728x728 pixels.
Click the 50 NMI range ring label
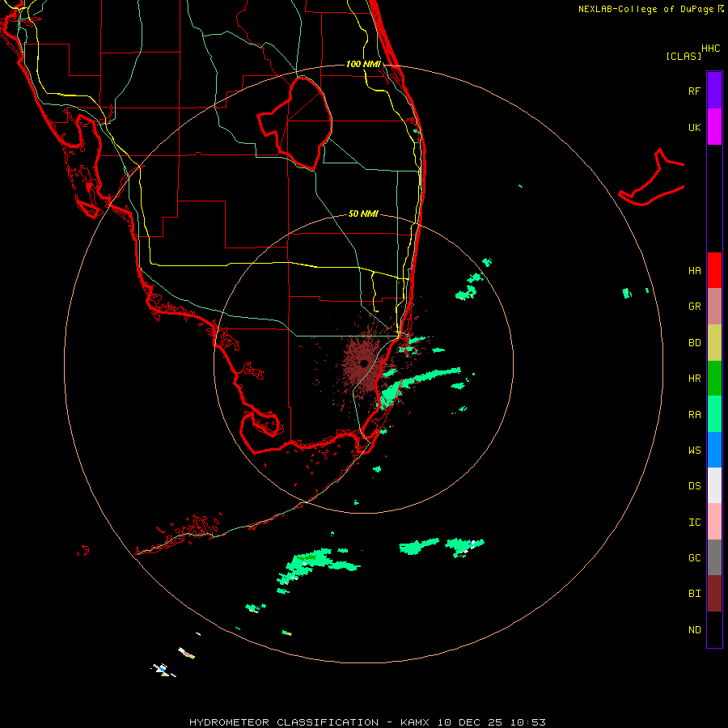pos(363,214)
